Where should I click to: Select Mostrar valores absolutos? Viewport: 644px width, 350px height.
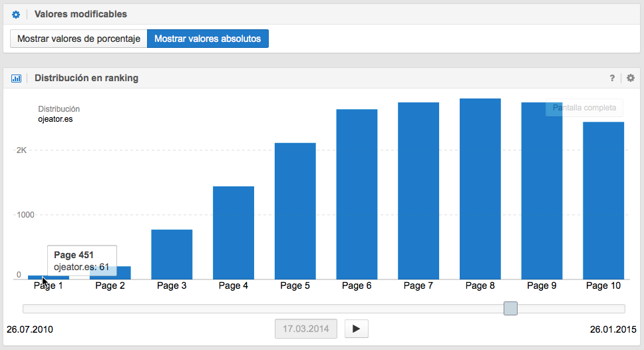[208, 39]
